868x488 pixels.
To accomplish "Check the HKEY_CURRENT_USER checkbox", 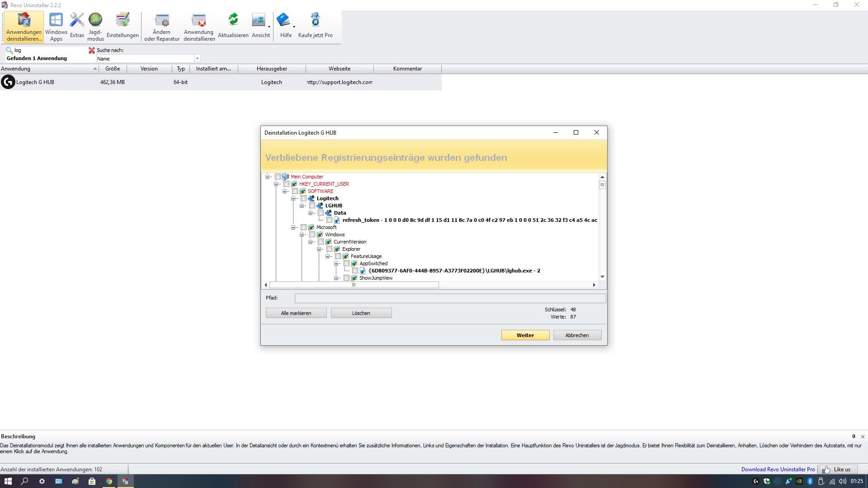I will pos(286,184).
